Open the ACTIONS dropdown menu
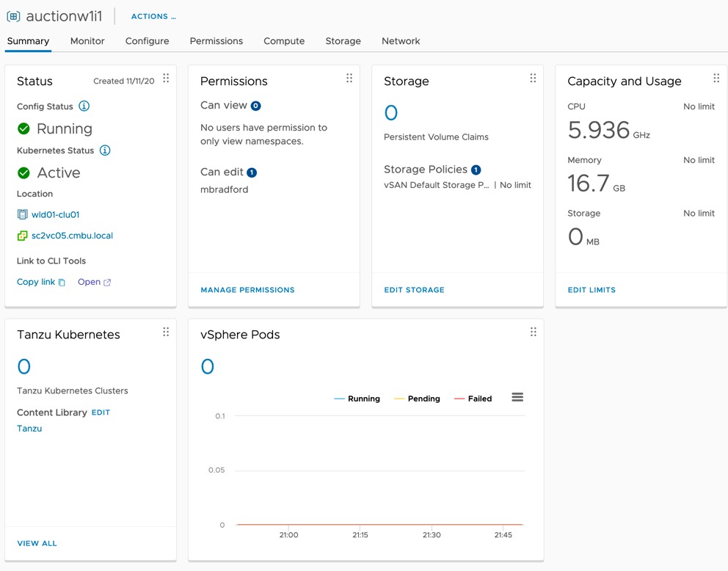This screenshot has width=728, height=571. (x=153, y=16)
